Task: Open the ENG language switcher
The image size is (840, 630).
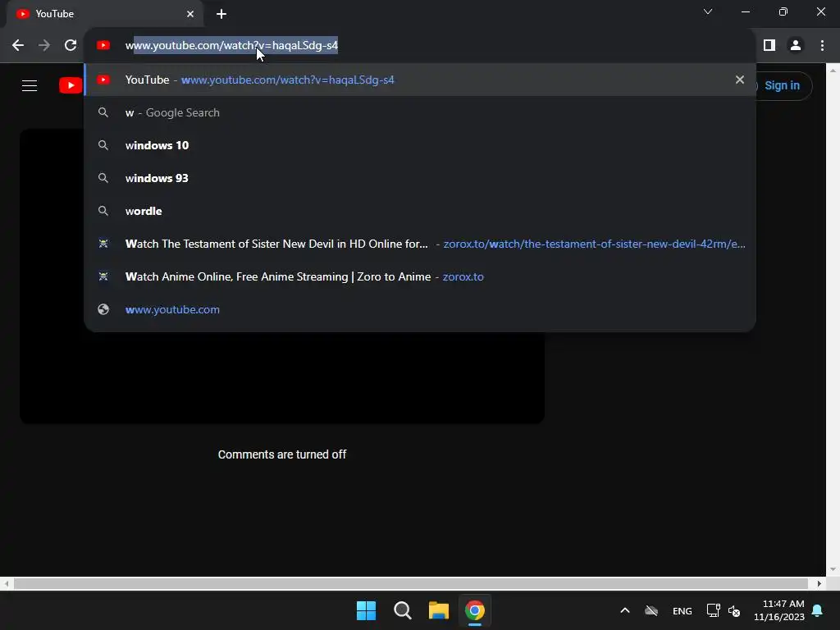Action: point(682,610)
